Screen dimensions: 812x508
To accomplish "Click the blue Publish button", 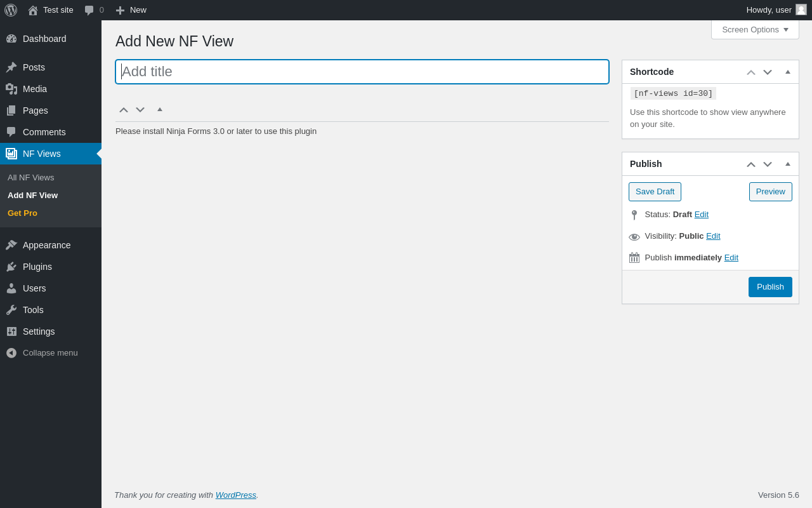I will [x=770, y=287].
